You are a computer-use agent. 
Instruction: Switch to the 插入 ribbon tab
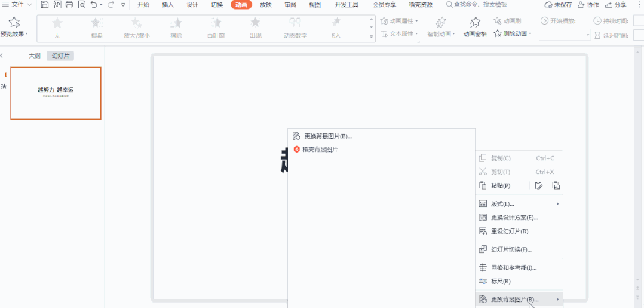[x=168, y=5]
